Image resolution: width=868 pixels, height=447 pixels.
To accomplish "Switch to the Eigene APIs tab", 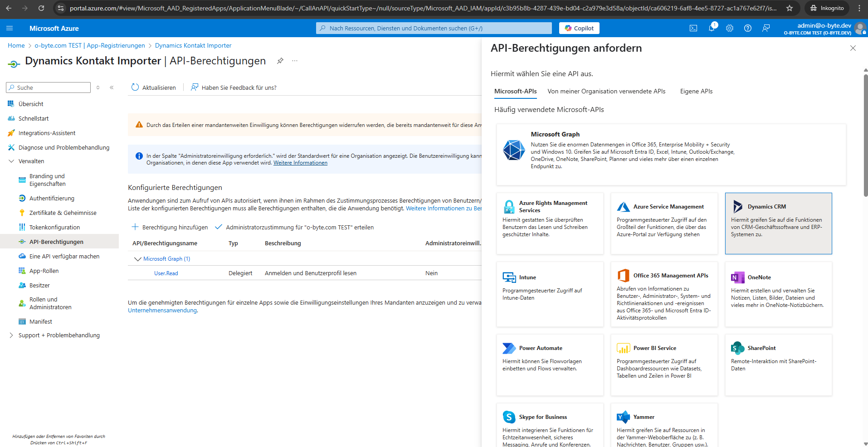I will (x=696, y=91).
